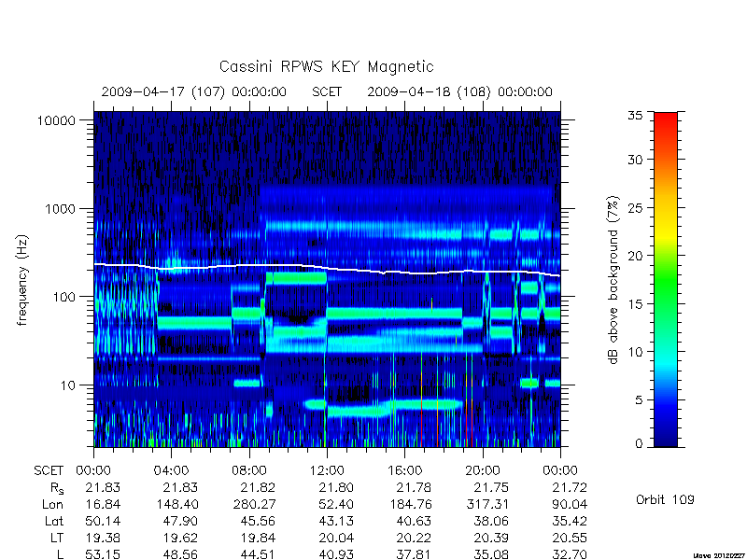Click the Rs value 21.75
Image resolution: width=747 pixels, height=560 pixels.
491,487
